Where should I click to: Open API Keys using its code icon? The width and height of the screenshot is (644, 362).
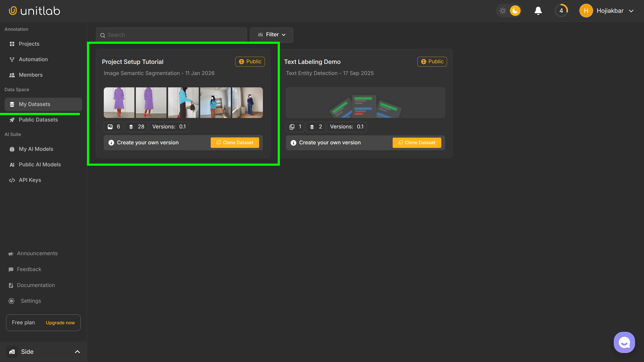tap(12, 180)
